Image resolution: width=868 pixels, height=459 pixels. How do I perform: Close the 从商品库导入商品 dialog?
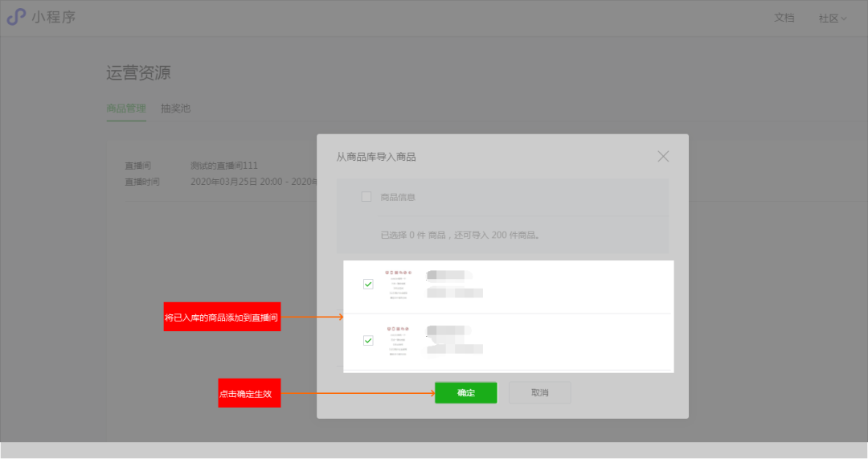[663, 157]
